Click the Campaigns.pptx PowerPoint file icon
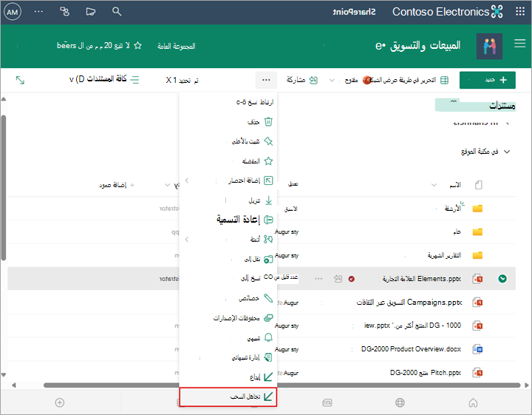 [478, 303]
